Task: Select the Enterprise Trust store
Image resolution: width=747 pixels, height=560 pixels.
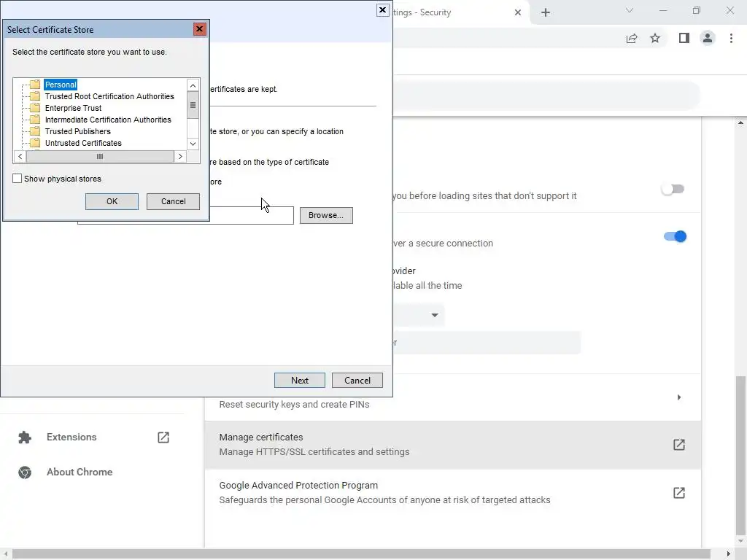Action: click(x=73, y=108)
